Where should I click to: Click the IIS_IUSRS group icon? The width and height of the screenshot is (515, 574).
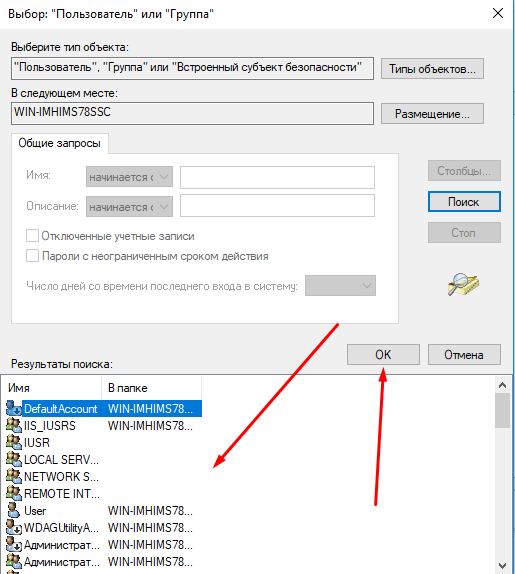tap(14, 425)
